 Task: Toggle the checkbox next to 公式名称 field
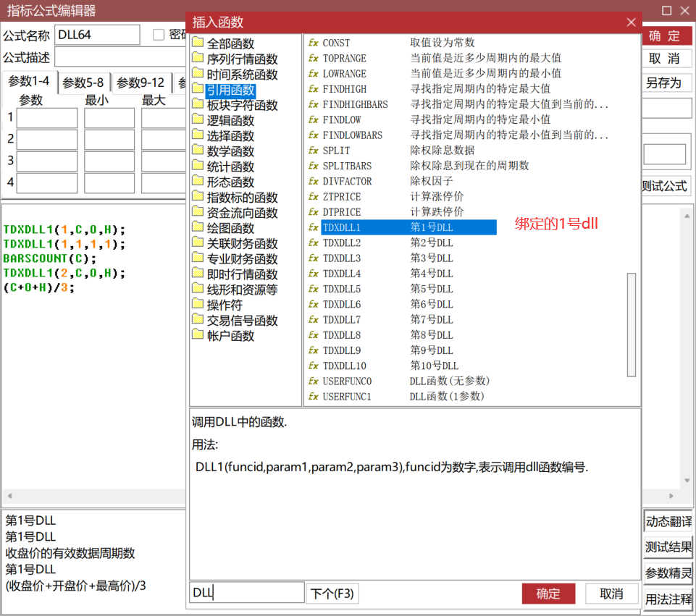pos(159,35)
